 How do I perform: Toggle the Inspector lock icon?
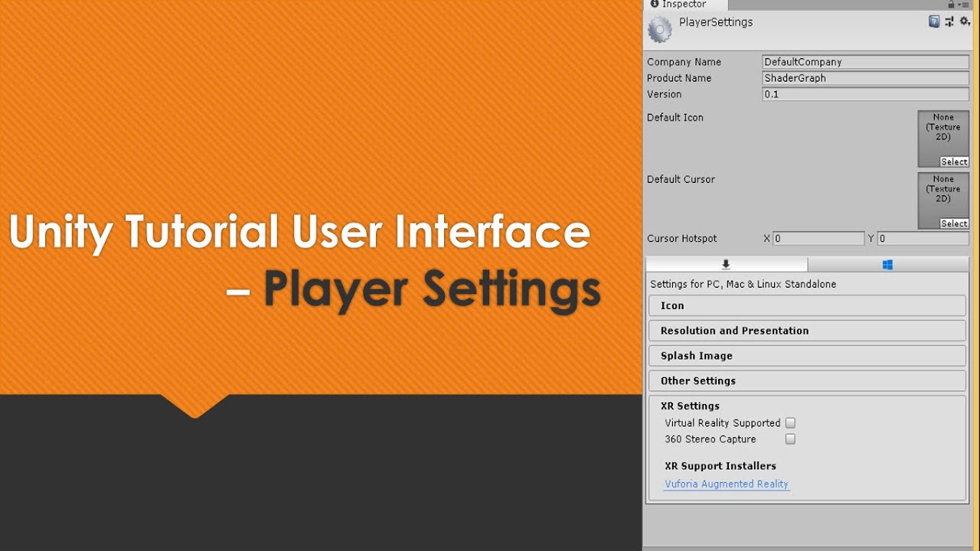951,4
